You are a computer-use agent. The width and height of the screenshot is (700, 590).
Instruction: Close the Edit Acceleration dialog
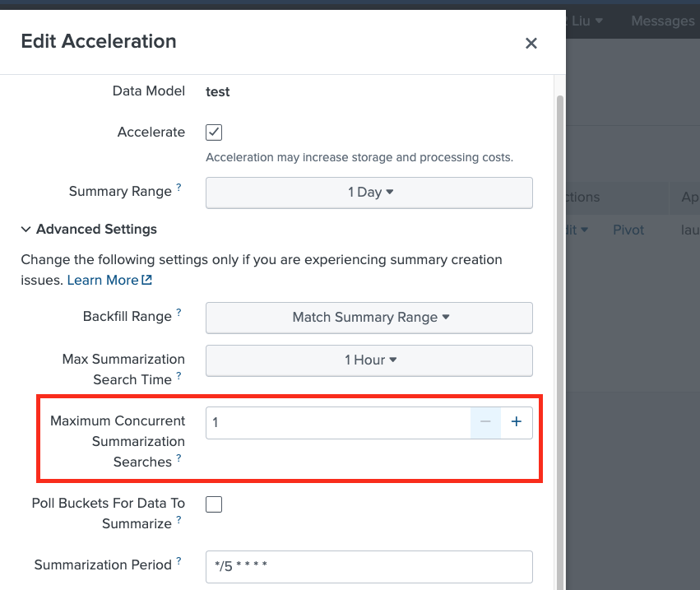click(531, 43)
